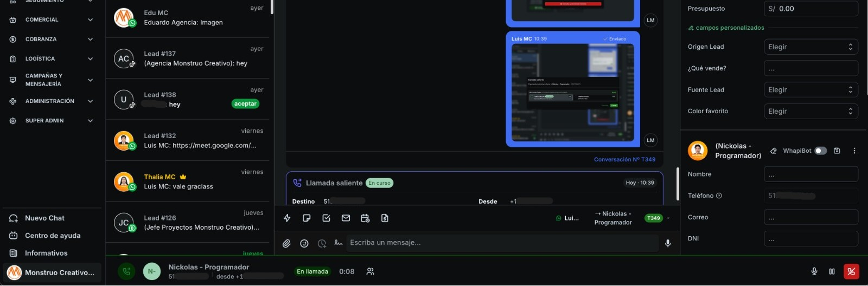Click the Nombre input field

[x=811, y=174]
